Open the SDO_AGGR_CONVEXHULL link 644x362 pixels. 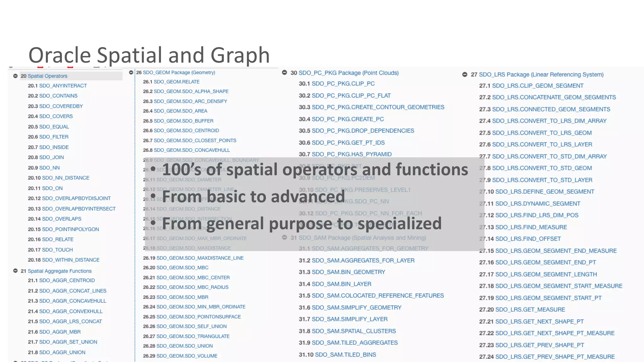71,311
